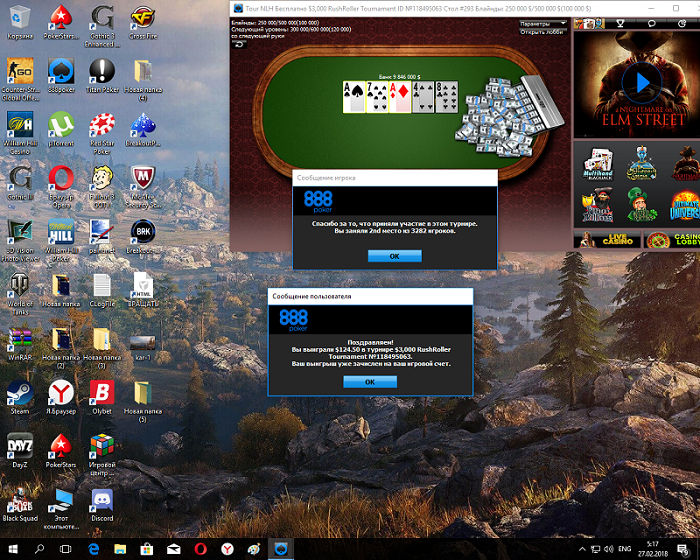700x560 pixels.
Task: Select the casino games tab with cards
Action: tap(589, 23)
